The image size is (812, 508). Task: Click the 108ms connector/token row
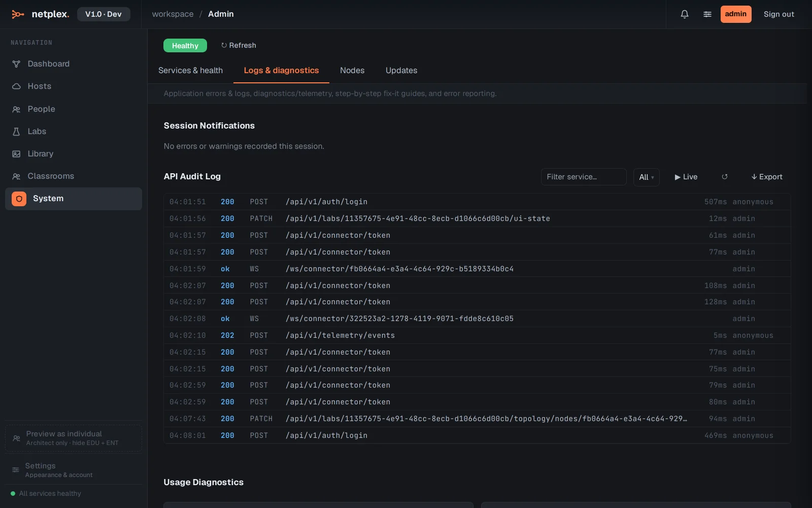pyautogui.click(x=477, y=285)
